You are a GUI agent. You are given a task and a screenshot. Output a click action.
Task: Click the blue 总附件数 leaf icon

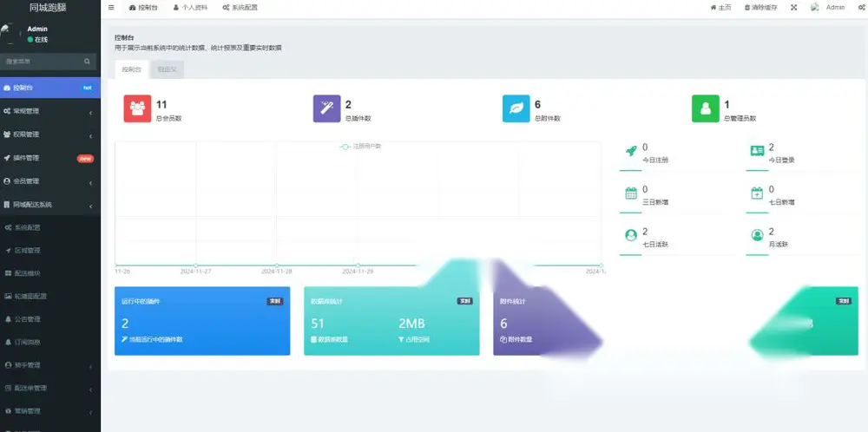point(516,108)
